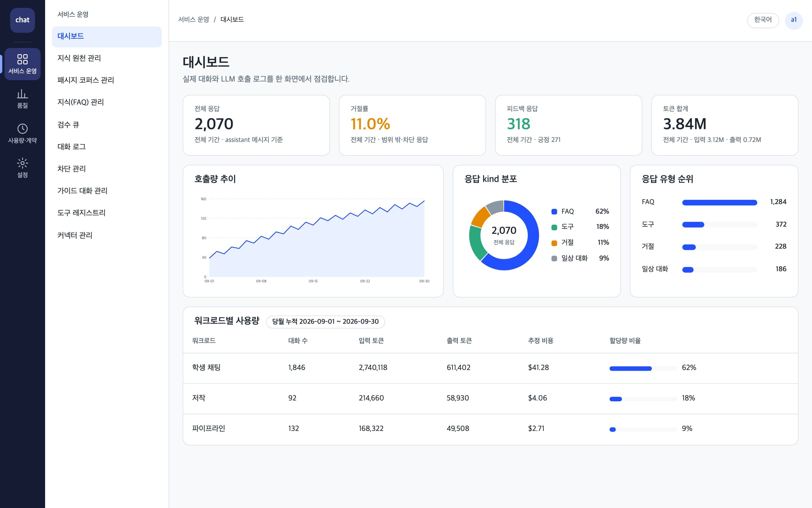The height and width of the screenshot is (508, 812).
Task: Open the 사용량·계약 clock icon section
Action: [x=23, y=134]
